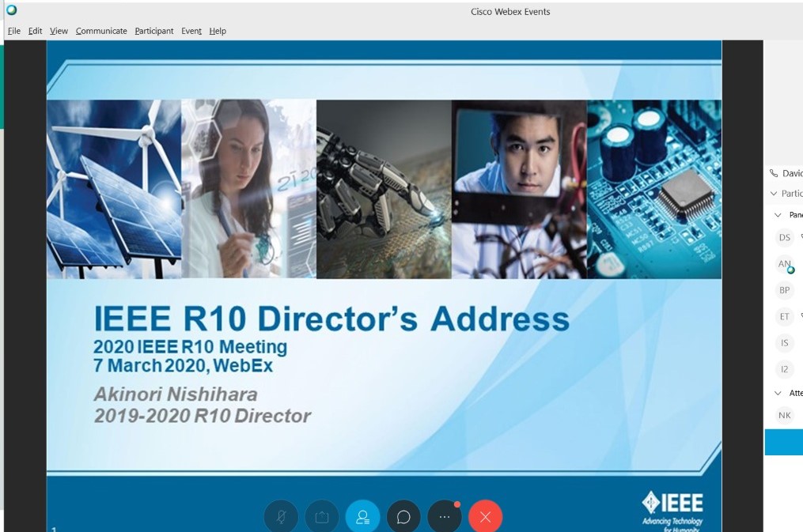This screenshot has width=803, height=532.
Task: Open the View menu
Action: pyautogui.click(x=59, y=31)
